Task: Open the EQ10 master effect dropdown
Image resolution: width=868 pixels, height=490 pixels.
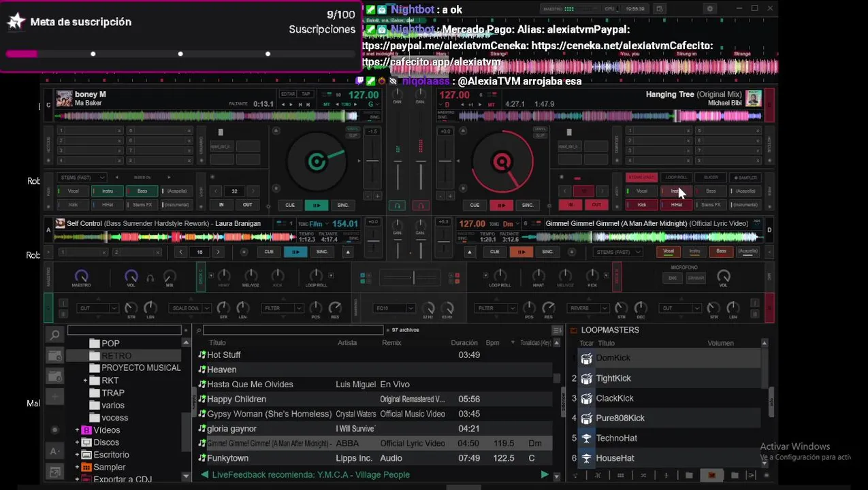Action: (395, 308)
